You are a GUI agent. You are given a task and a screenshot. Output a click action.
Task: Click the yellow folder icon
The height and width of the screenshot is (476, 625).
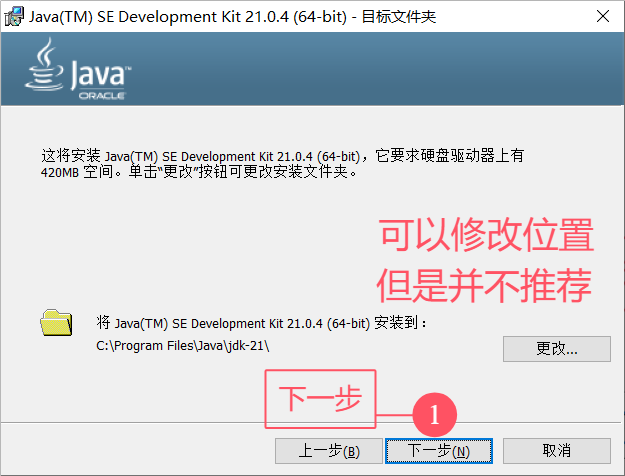tap(56, 322)
